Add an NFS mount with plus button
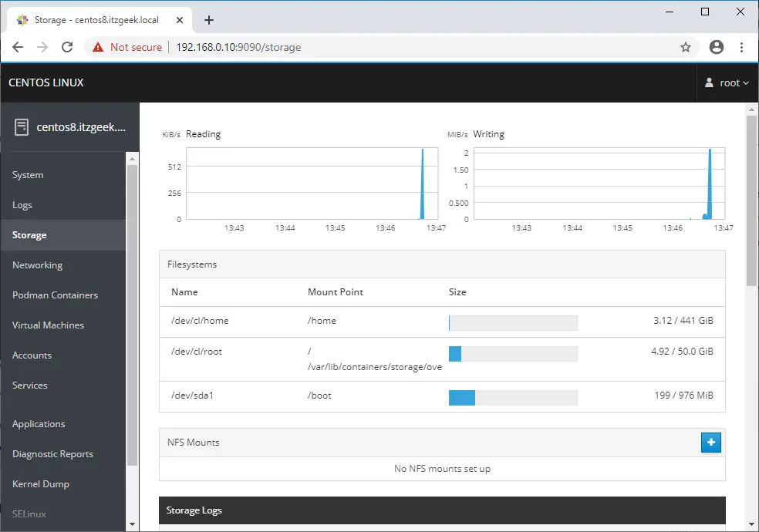759x532 pixels. pos(711,443)
